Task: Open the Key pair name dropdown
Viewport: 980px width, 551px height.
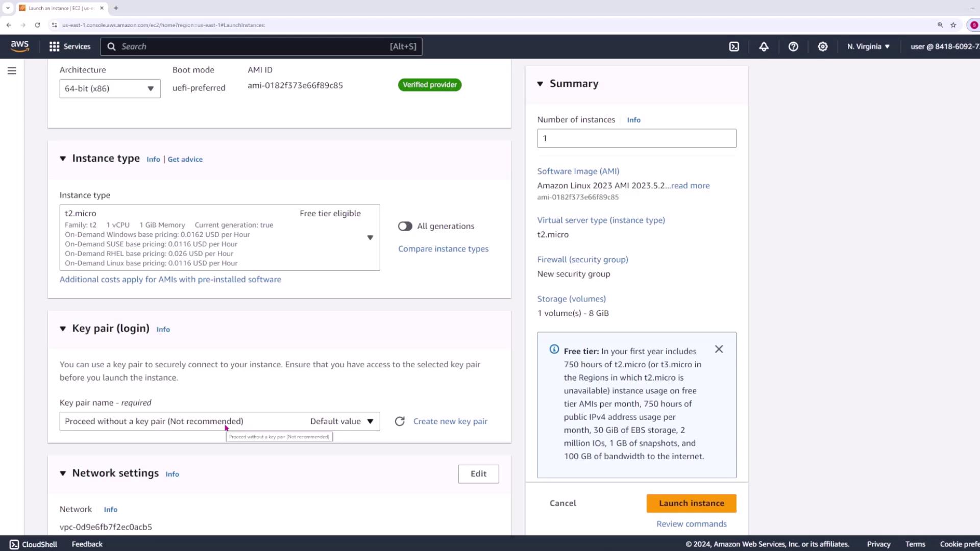Action: click(x=219, y=421)
